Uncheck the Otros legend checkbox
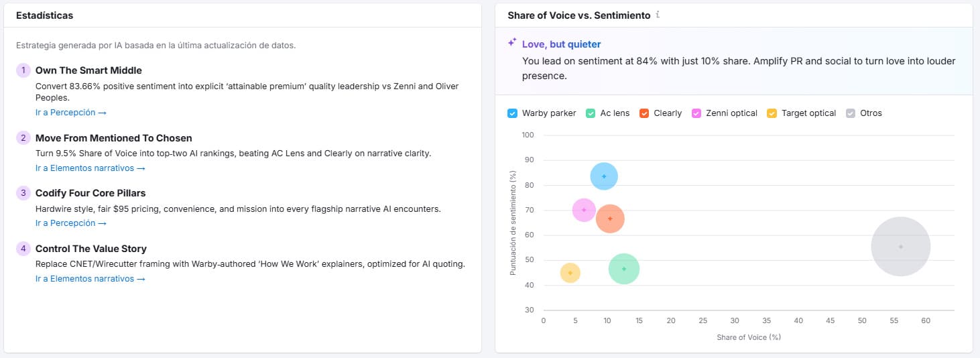This screenshot has height=358, width=980. click(851, 113)
